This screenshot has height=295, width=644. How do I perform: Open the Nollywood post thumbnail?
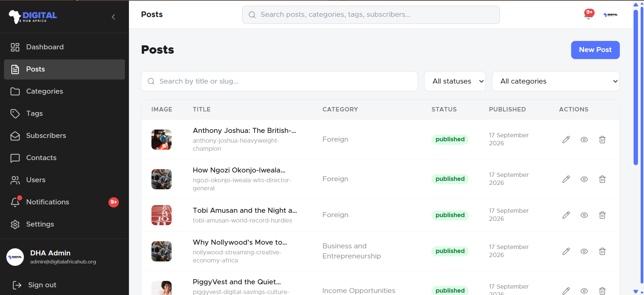click(x=162, y=251)
